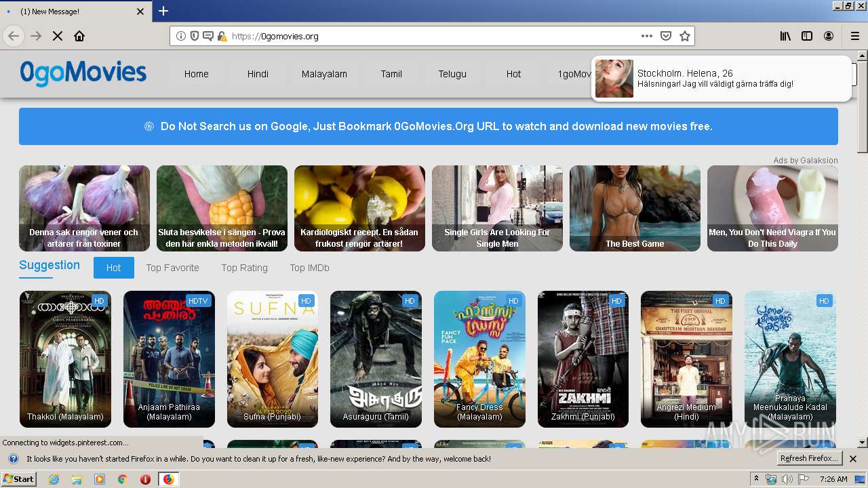Open tracking protection shield icon

click(x=195, y=36)
